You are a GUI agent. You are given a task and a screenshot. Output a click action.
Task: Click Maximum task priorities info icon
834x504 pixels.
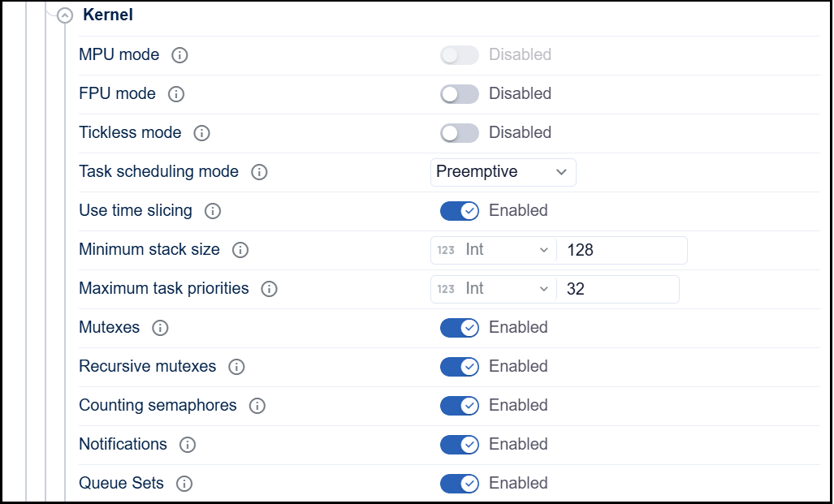click(270, 289)
